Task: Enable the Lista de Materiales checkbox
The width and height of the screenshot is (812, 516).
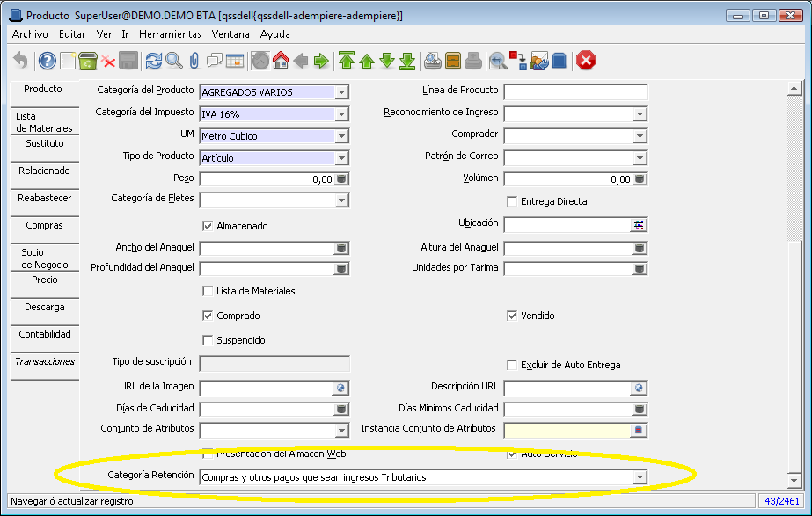Action: (x=208, y=291)
